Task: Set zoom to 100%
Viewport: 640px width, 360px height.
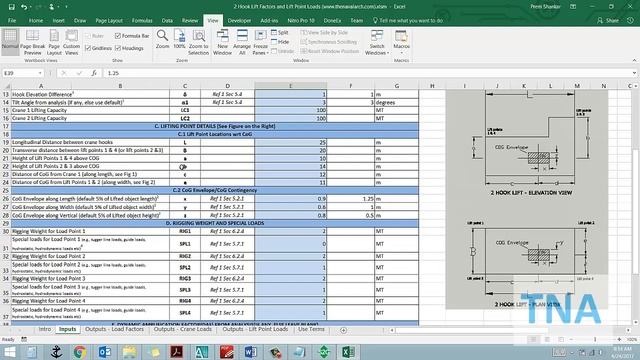Action: click(x=179, y=40)
